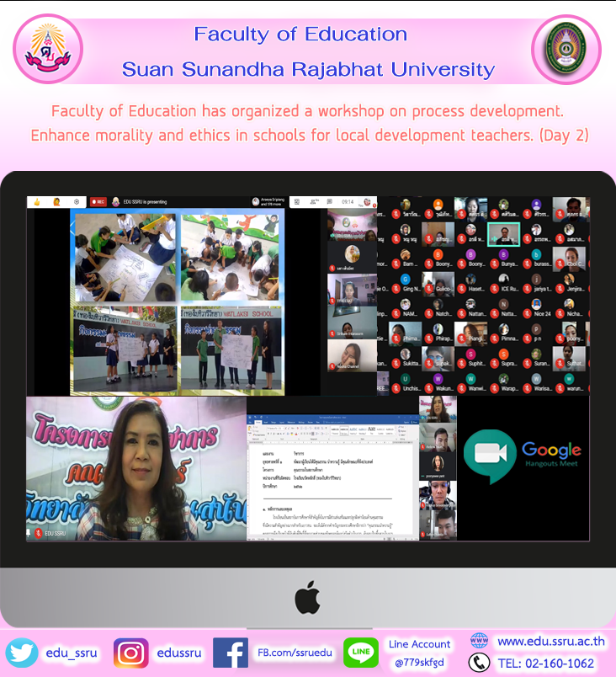Click the green LINE app icon
Image resolution: width=616 pixels, height=677 pixels.
361,653
